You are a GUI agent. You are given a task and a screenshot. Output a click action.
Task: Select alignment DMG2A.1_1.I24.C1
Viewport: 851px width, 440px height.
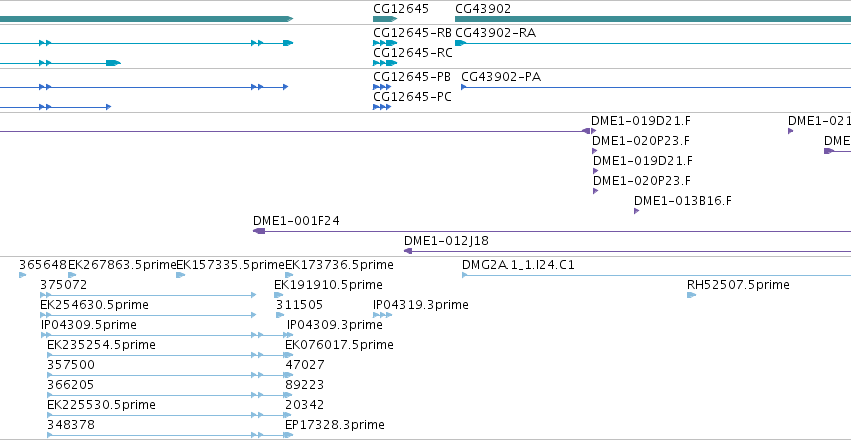(518, 265)
